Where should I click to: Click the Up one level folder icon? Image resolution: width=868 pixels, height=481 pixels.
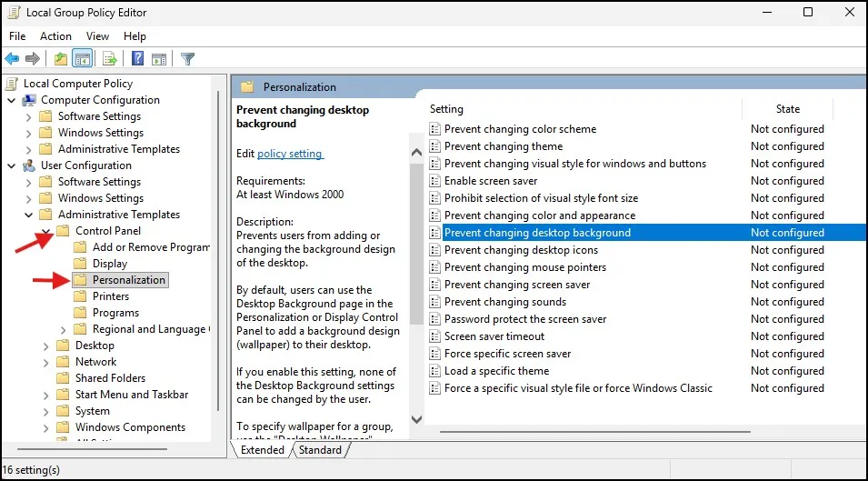click(60, 59)
